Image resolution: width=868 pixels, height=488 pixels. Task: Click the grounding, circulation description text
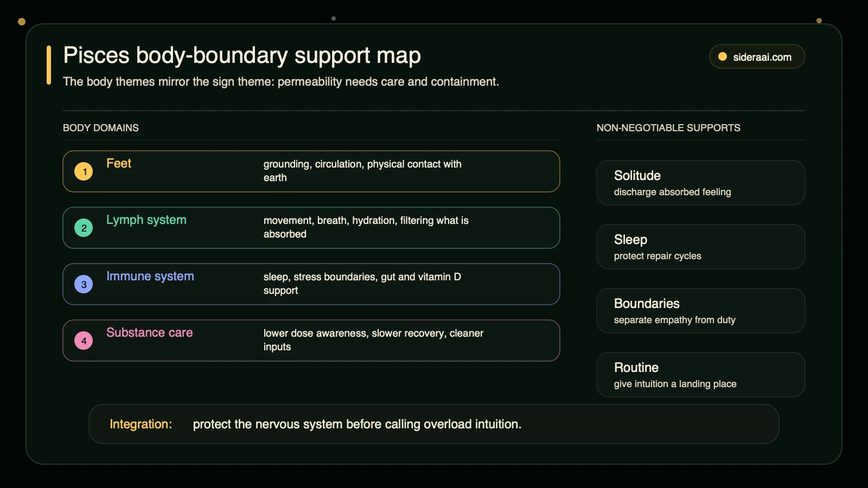point(362,171)
